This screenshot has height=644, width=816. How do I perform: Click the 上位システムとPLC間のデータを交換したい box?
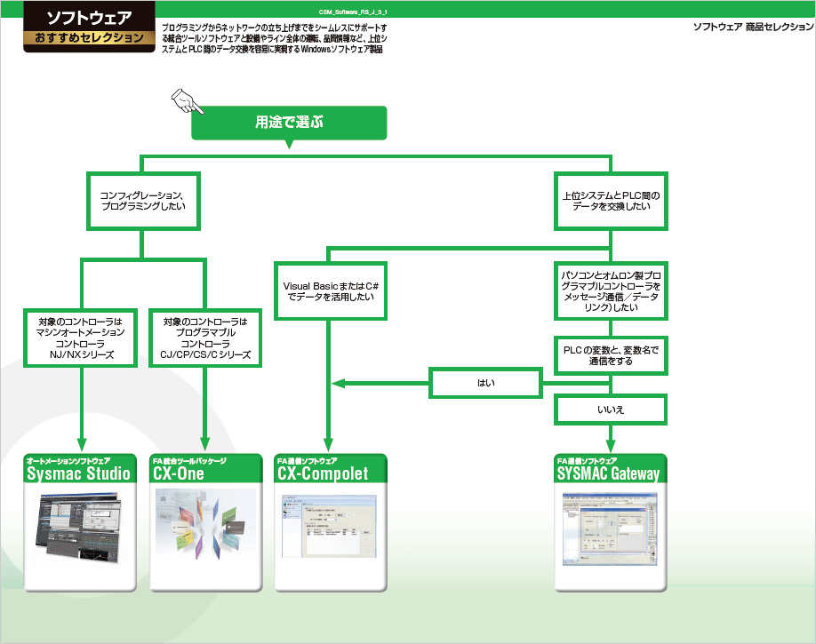click(x=611, y=202)
